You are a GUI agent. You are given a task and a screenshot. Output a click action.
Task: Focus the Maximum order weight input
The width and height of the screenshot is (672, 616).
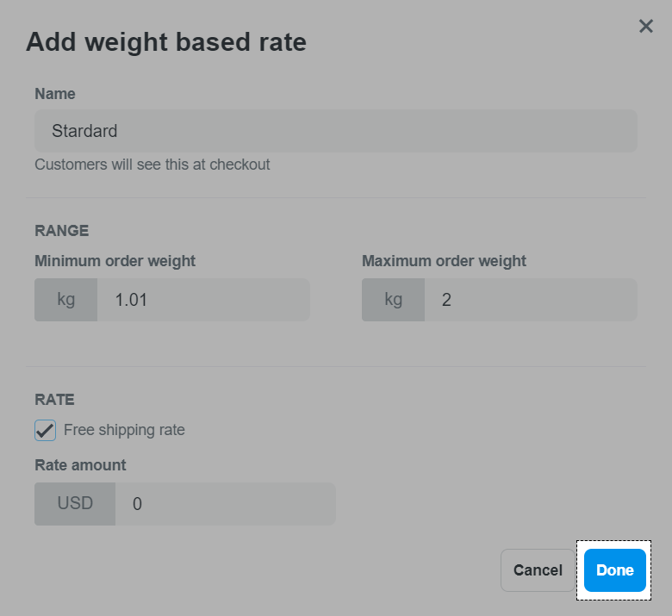click(530, 300)
